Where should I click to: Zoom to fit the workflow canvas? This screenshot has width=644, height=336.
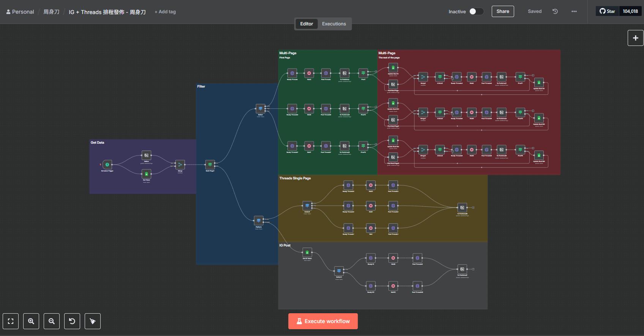pyautogui.click(x=11, y=321)
